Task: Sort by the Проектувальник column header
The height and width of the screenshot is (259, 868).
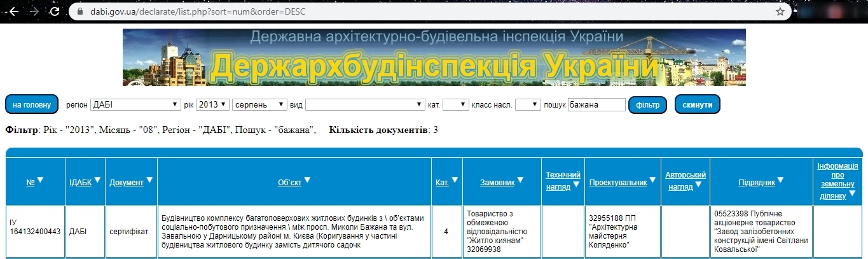Action: tap(618, 183)
